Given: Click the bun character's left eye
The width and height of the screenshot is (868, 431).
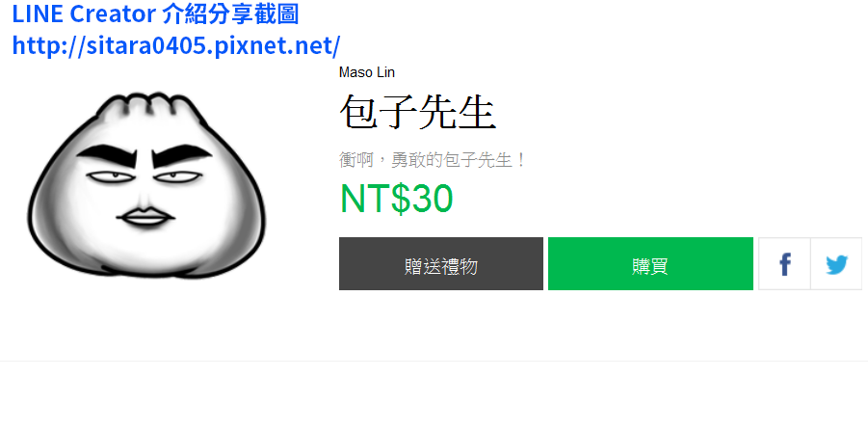Looking at the screenshot, I should [x=110, y=176].
